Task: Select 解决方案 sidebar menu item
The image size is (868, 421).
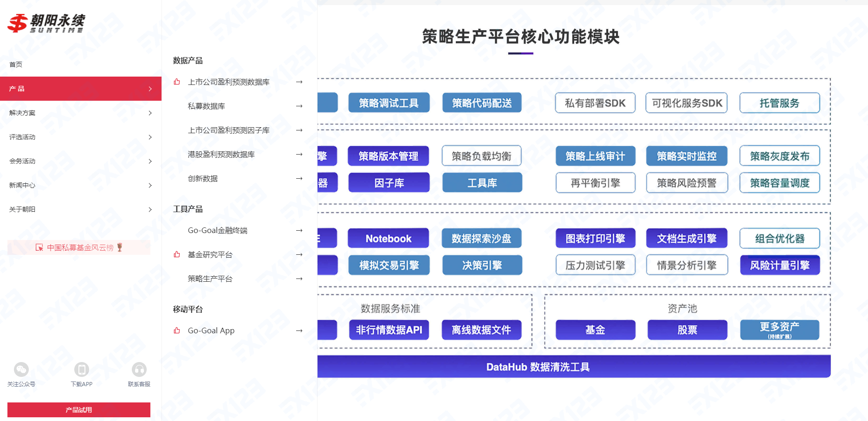Action: (x=81, y=113)
